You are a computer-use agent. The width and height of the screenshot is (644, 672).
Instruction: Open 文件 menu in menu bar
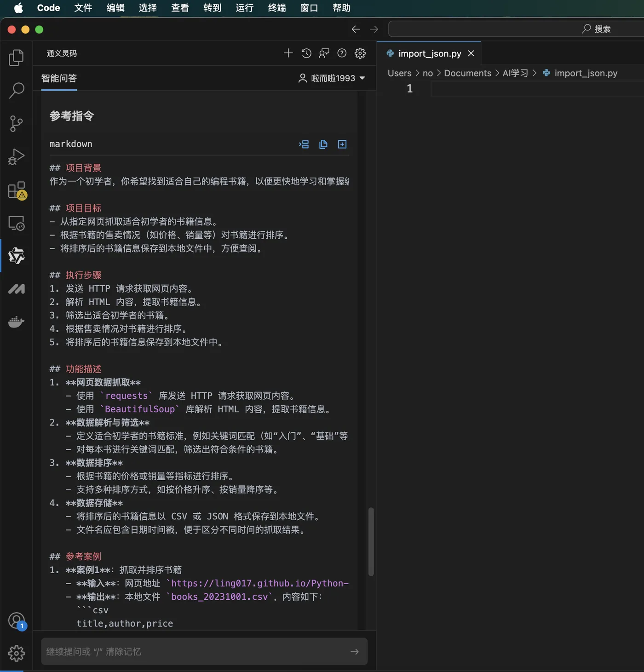tap(83, 8)
